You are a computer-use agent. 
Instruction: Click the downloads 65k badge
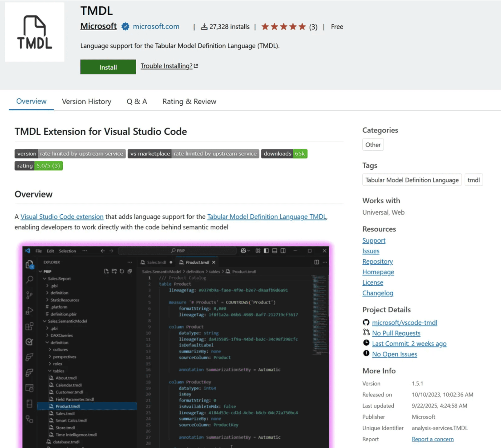[284, 154]
